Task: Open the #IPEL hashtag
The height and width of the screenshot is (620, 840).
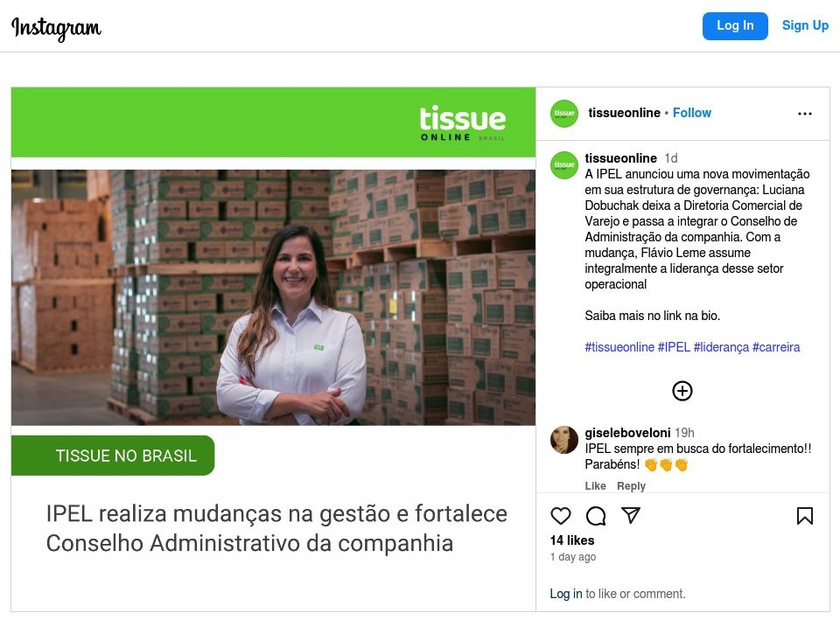Action: [674, 347]
